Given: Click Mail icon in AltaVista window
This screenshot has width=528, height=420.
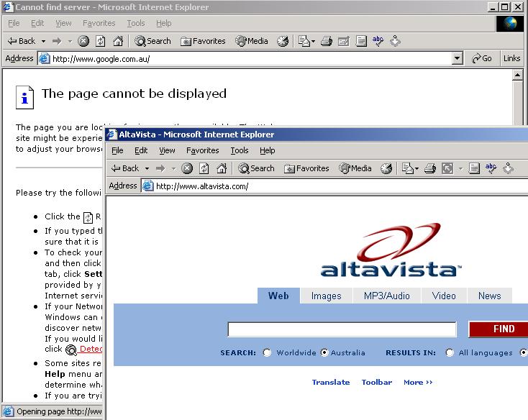Looking at the screenshot, I should click(408, 168).
